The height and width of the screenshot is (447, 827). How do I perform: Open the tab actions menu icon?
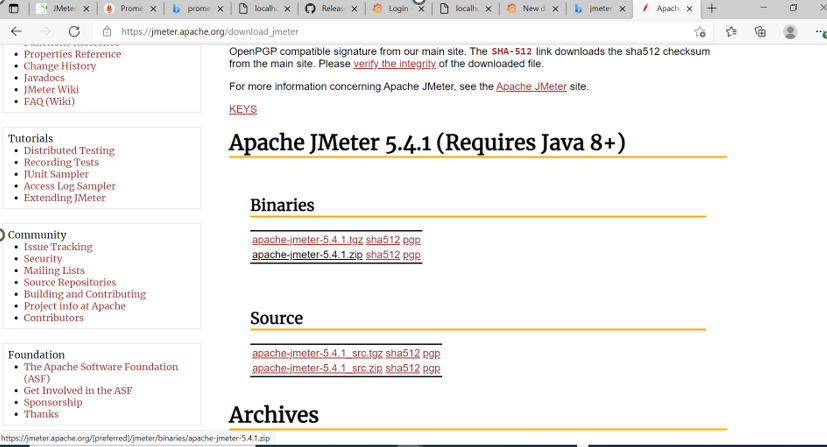(x=14, y=9)
